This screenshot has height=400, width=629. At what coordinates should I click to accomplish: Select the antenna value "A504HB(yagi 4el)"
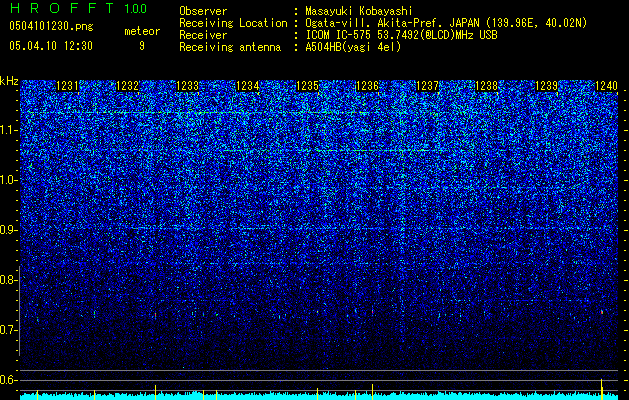pos(353,47)
